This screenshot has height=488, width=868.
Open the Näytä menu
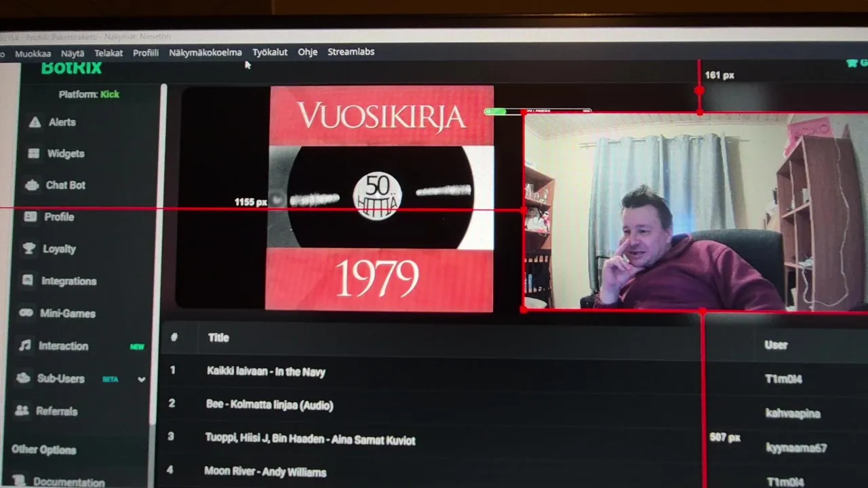click(73, 53)
